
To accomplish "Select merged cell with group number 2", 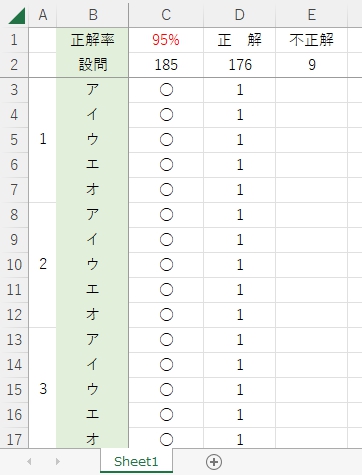I will coord(43,265).
